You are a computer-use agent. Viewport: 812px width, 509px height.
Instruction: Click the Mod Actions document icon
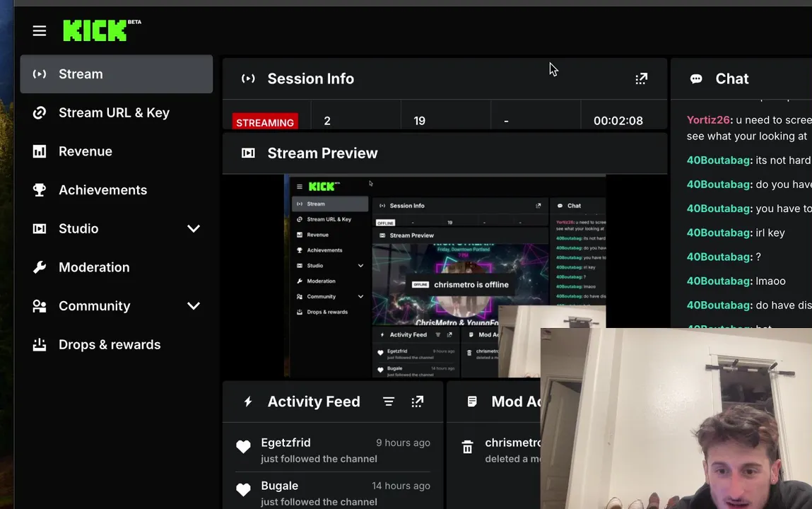point(472,402)
